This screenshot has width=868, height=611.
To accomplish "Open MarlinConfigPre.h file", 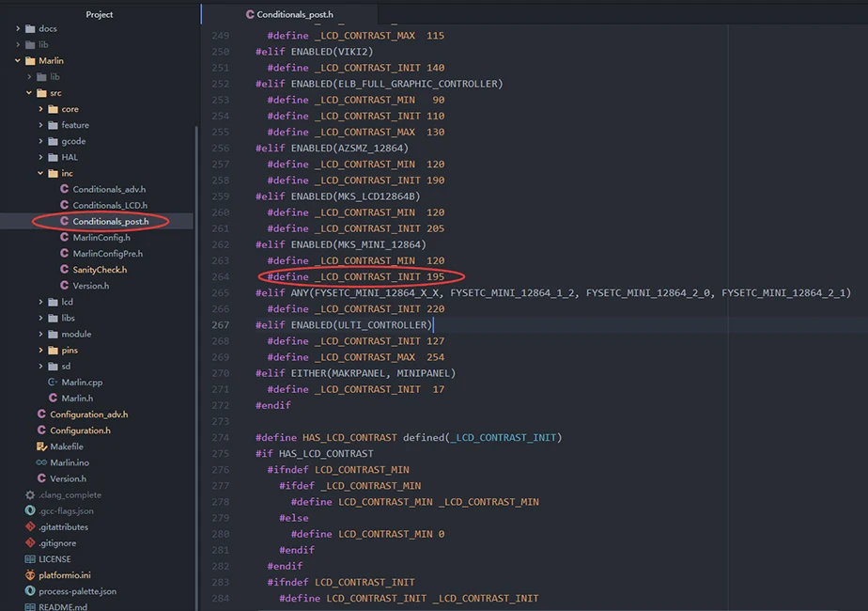I will click(x=108, y=253).
